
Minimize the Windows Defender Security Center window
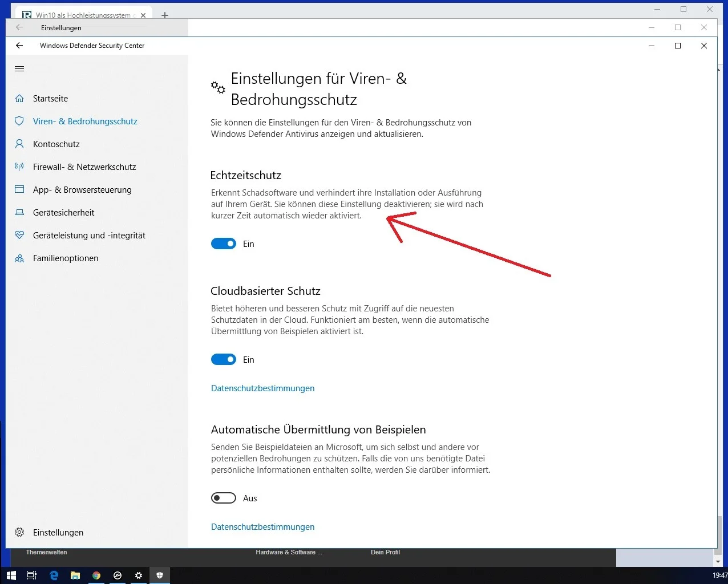click(x=652, y=46)
